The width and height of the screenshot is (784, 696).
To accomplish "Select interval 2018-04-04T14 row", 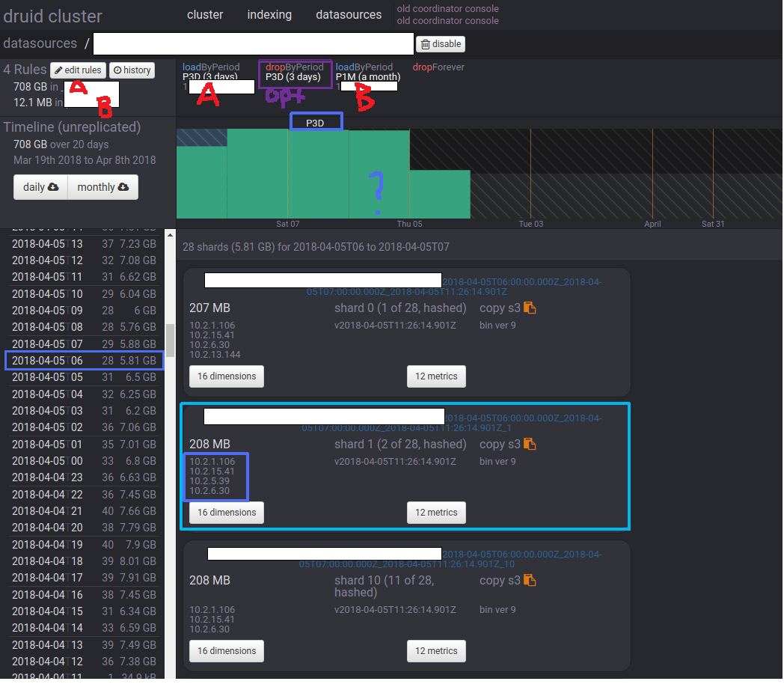I will click(84, 627).
